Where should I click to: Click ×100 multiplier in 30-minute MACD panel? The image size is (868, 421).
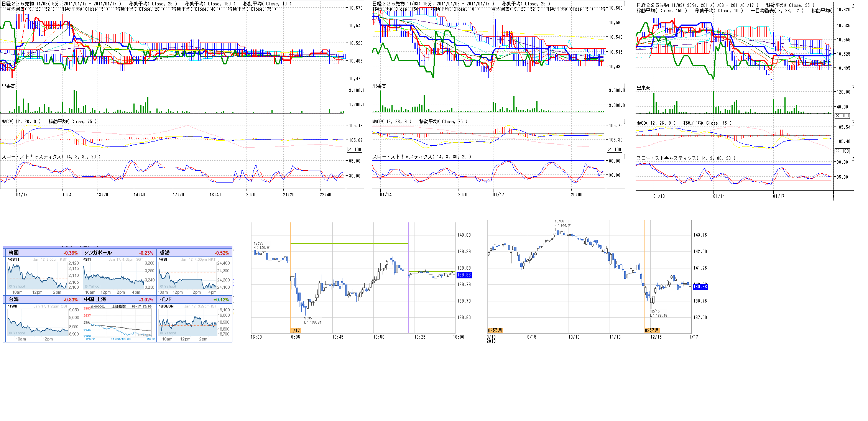click(842, 151)
